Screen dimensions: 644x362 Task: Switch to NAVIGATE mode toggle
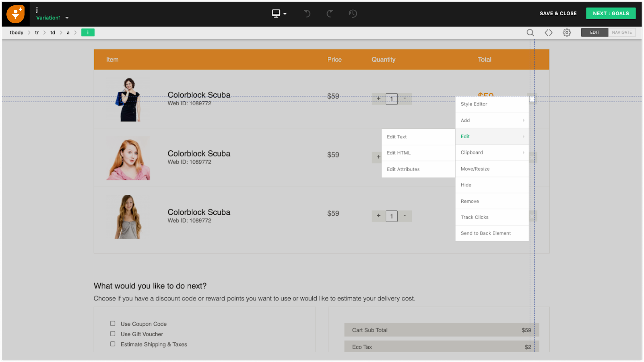pyautogui.click(x=622, y=32)
